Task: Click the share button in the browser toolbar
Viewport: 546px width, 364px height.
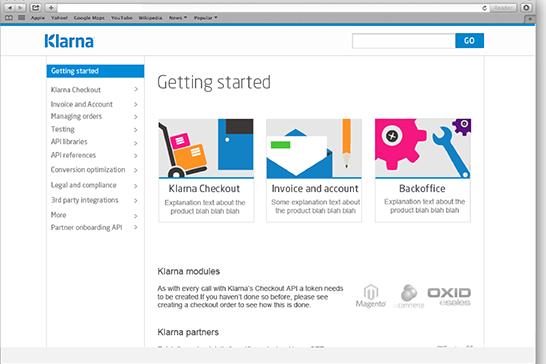Action: (x=35, y=8)
